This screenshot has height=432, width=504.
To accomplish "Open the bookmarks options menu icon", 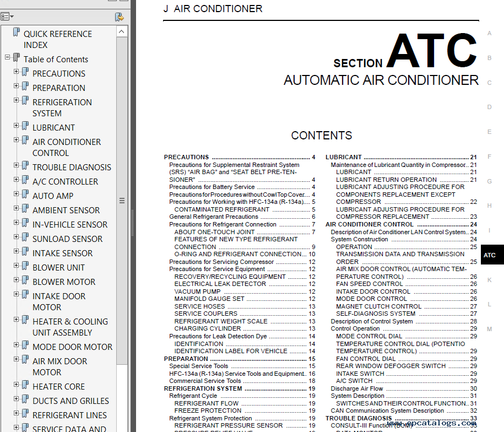I will (7, 17).
